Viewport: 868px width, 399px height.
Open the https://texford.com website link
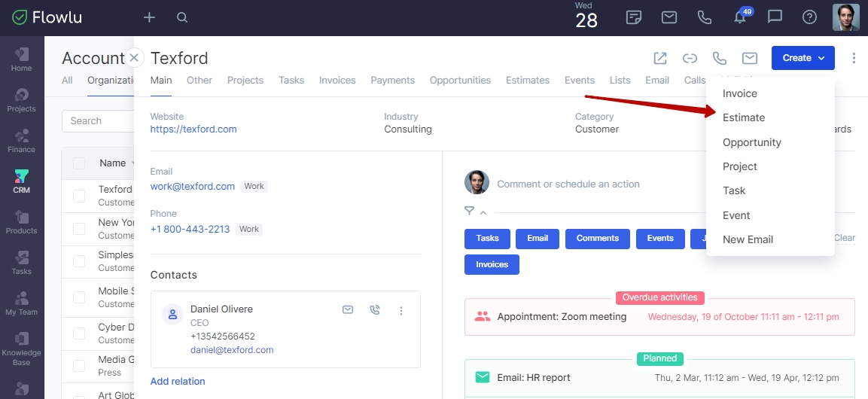coord(193,129)
